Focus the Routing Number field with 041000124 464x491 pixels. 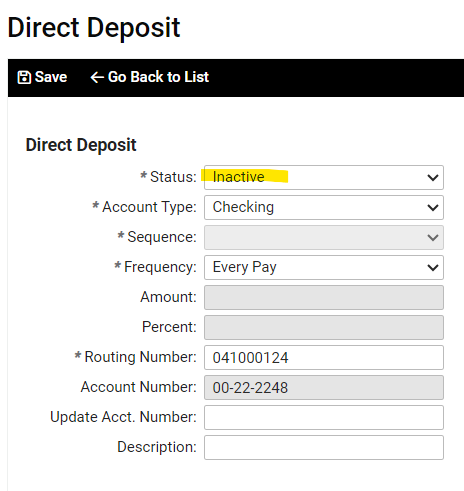324,357
